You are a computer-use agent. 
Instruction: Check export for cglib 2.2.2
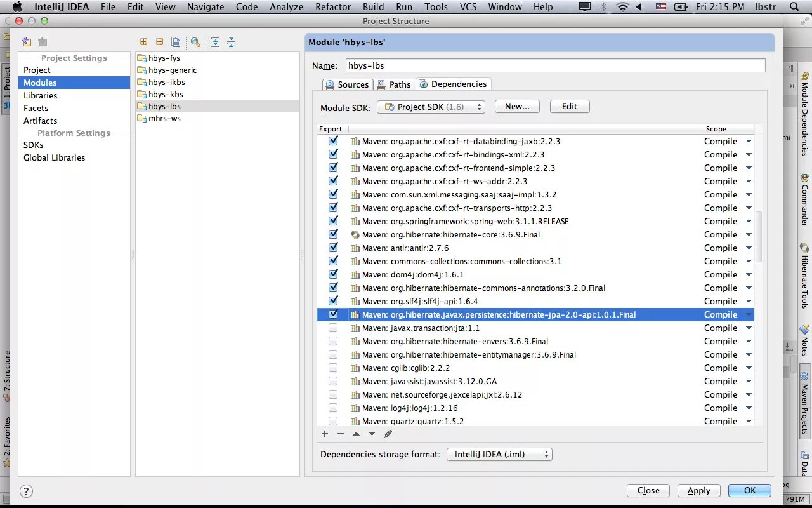(333, 368)
